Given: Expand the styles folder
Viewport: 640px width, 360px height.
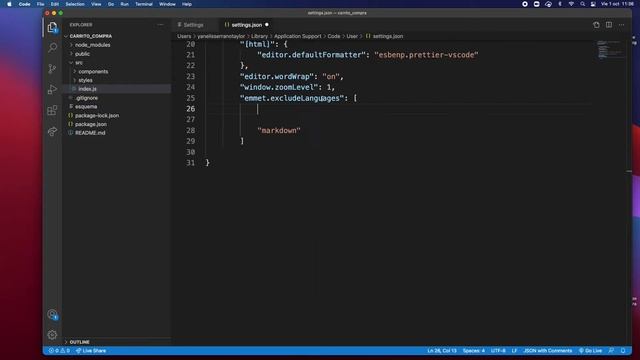Looking at the screenshot, I should pos(85,80).
